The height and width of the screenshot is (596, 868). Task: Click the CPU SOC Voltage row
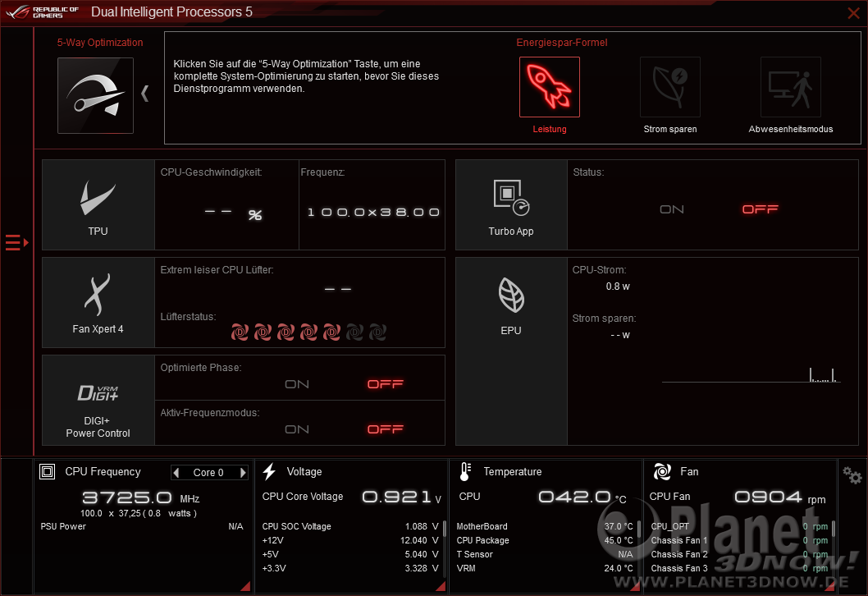pos(350,526)
